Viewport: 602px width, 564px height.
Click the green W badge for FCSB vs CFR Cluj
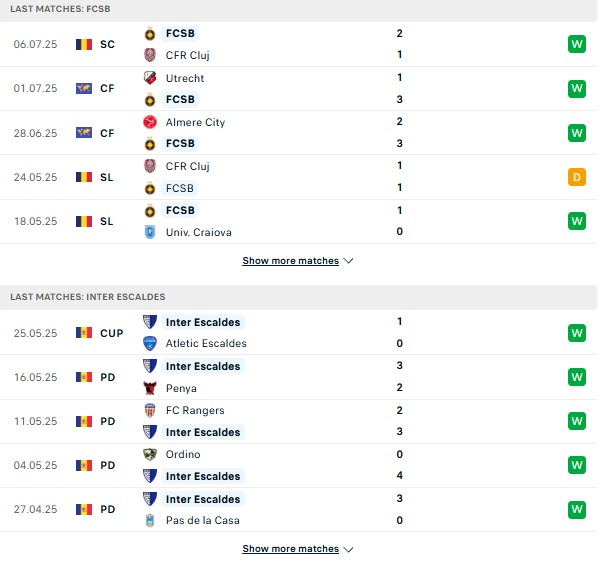pos(577,44)
